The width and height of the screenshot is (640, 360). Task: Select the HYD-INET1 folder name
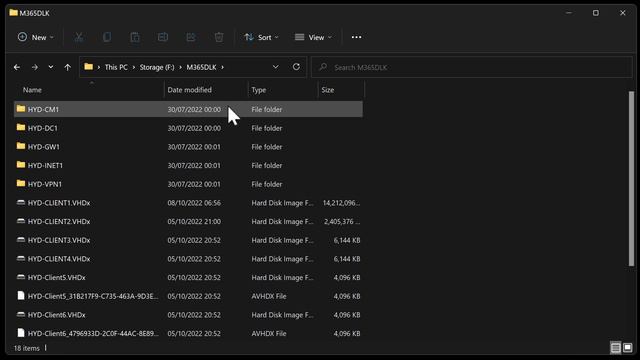pyautogui.click(x=45, y=165)
